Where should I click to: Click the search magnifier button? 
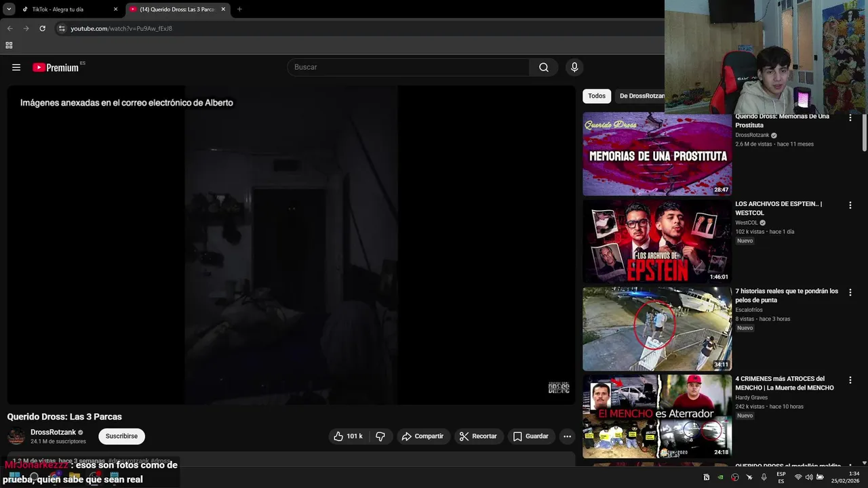pos(544,67)
